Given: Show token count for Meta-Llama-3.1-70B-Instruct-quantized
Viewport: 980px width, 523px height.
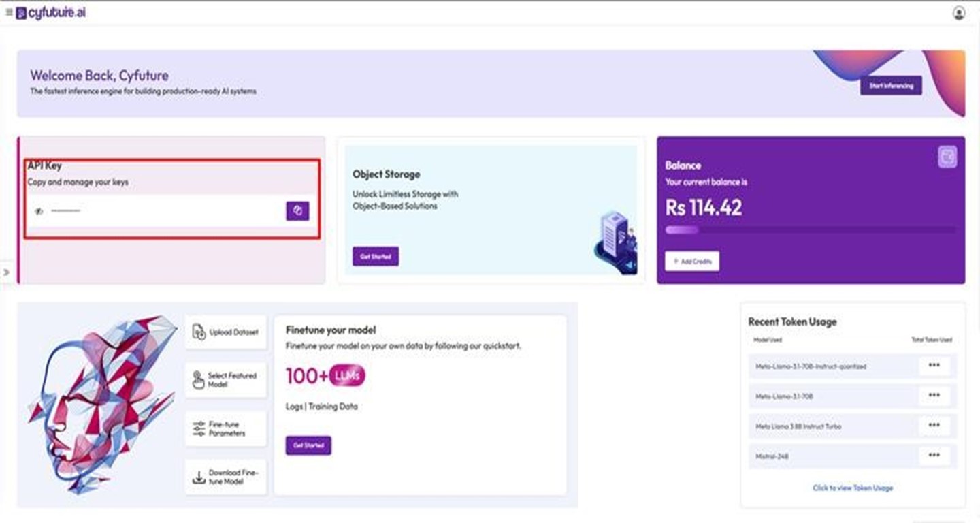Looking at the screenshot, I should point(934,366).
